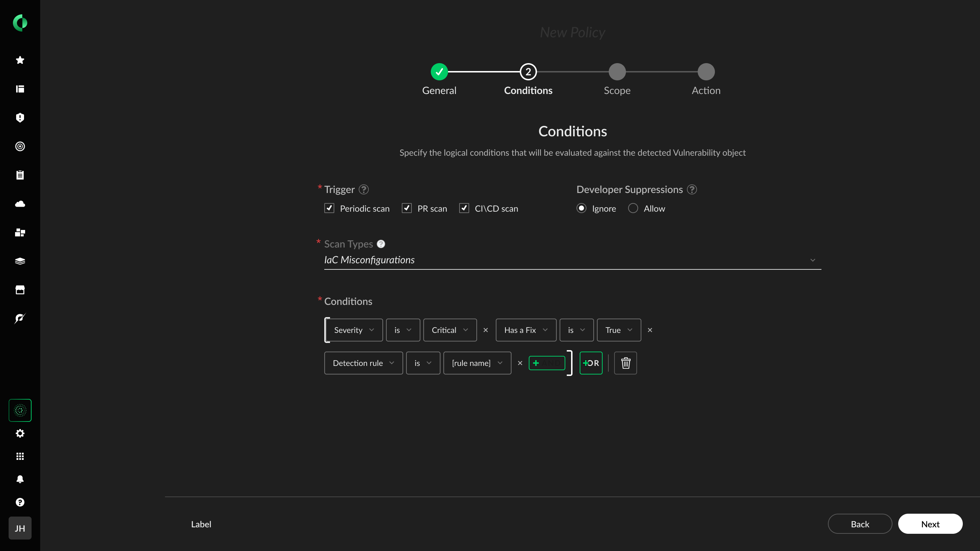Uncheck the Periodic scan checkbox
980x551 pixels.
tap(329, 208)
